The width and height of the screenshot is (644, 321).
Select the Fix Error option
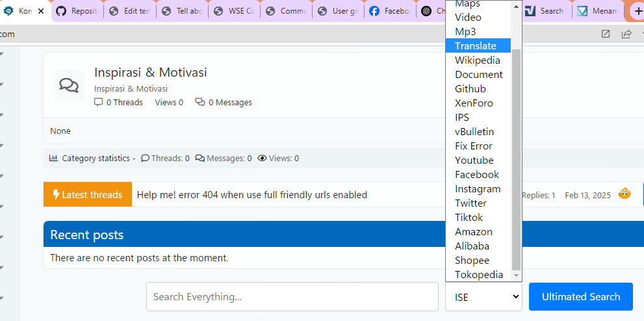pyautogui.click(x=478, y=146)
